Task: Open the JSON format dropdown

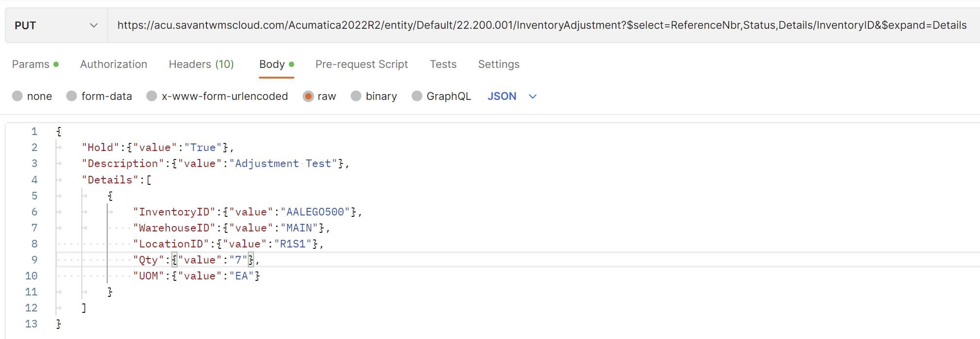Action: tap(512, 96)
